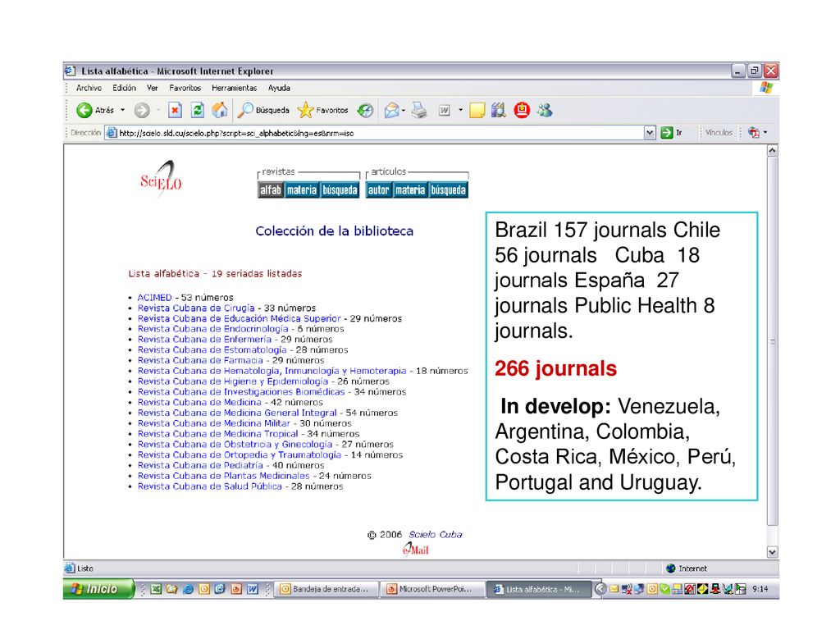Open the Atrás history dropdown arrow

[123, 111]
